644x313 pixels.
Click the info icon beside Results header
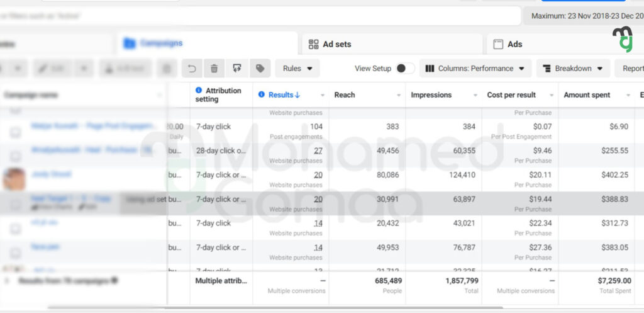[x=261, y=95]
